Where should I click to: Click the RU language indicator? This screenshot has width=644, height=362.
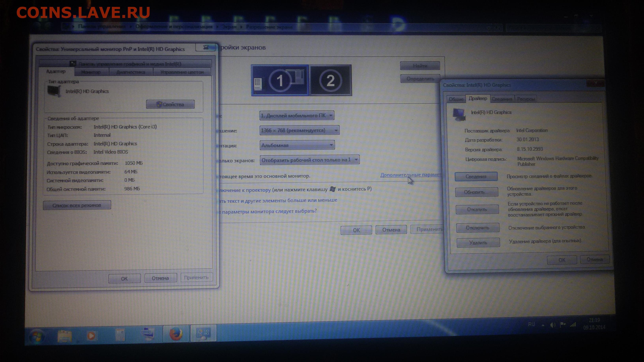pyautogui.click(x=532, y=325)
